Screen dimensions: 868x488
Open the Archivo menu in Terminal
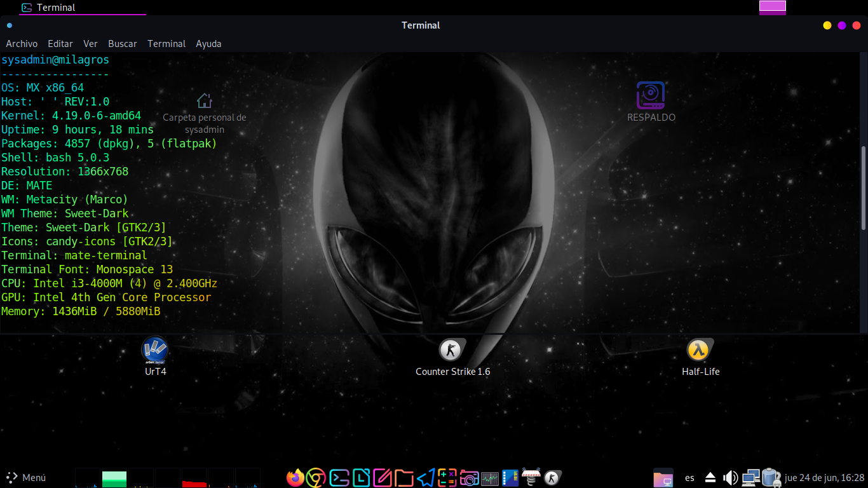(22, 44)
